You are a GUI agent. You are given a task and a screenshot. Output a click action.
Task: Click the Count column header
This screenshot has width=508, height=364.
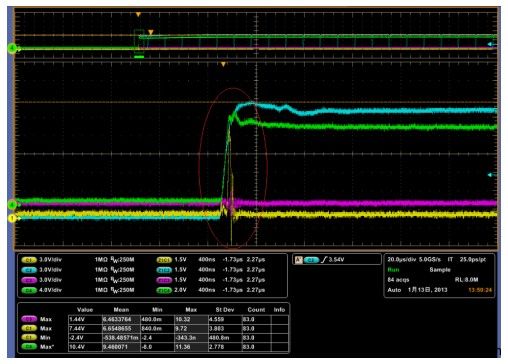(x=256, y=310)
